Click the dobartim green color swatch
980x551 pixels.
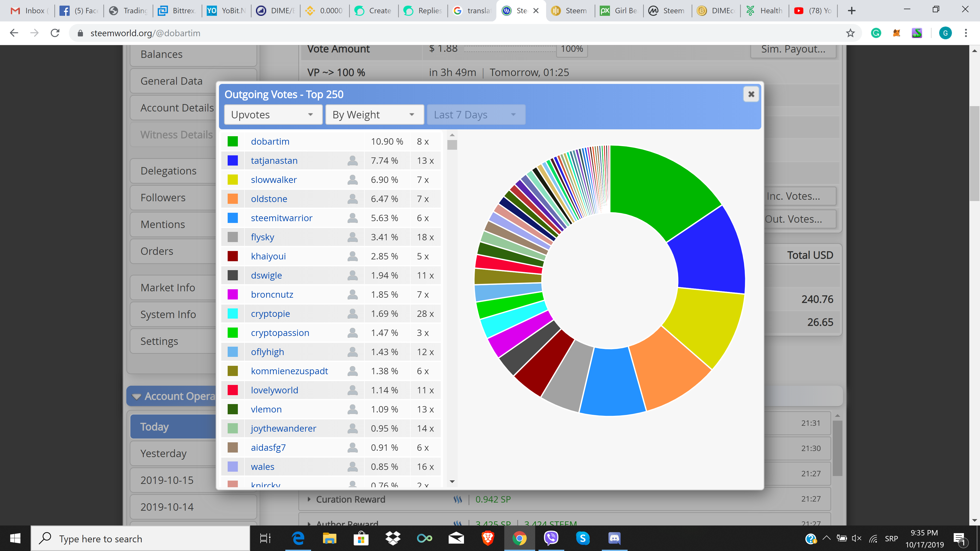click(x=232, y=142)
